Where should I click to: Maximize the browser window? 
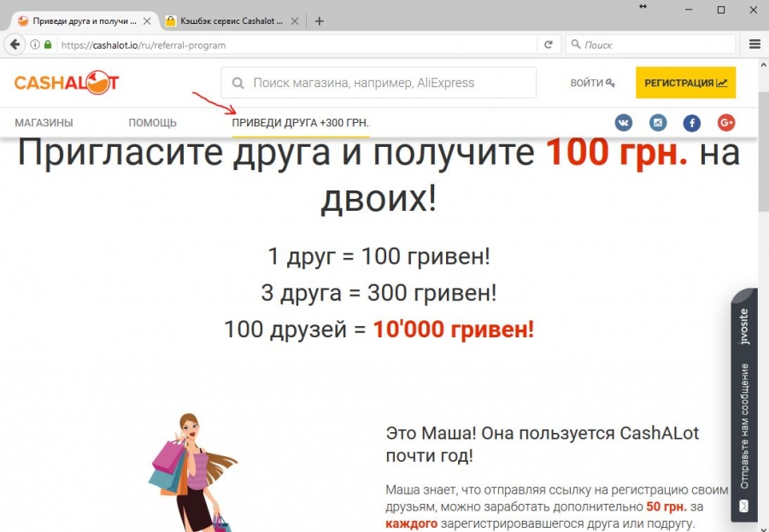point(721,9)
